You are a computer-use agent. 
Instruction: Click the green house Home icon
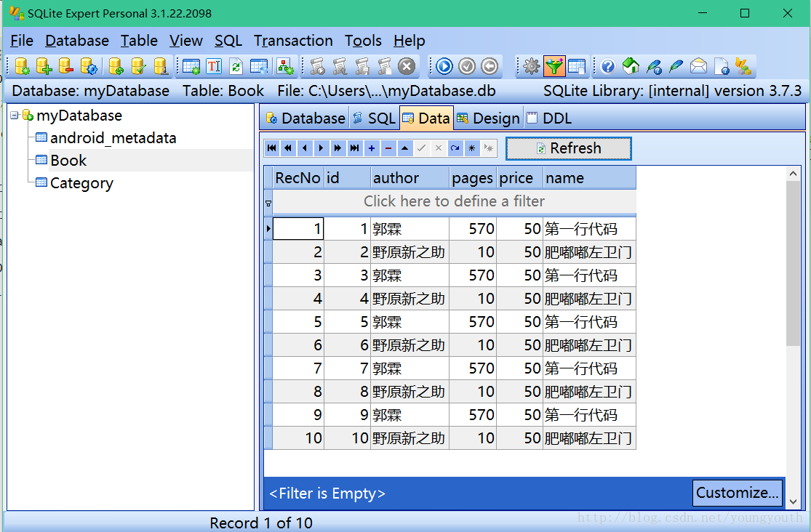631,66
